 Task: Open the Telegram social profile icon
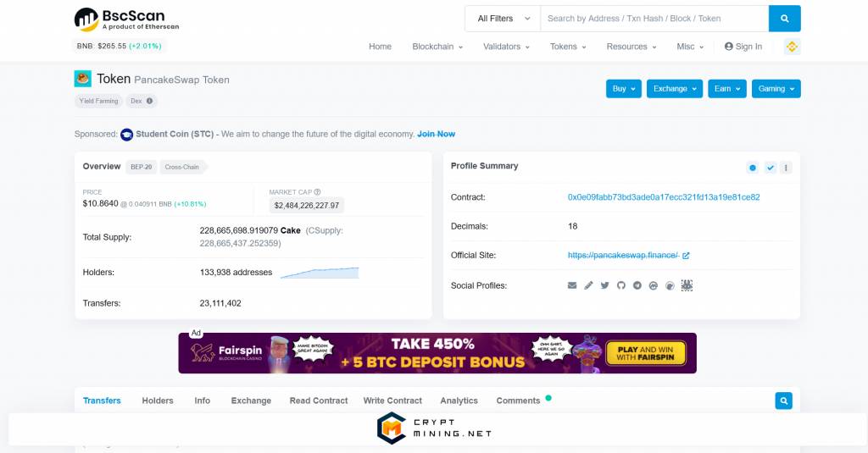[637, 285]
